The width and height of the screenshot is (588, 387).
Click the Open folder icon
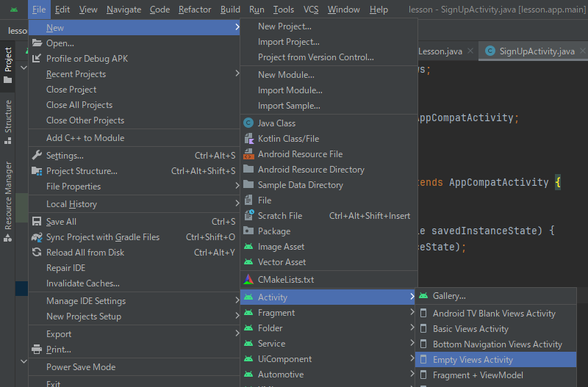37,43
